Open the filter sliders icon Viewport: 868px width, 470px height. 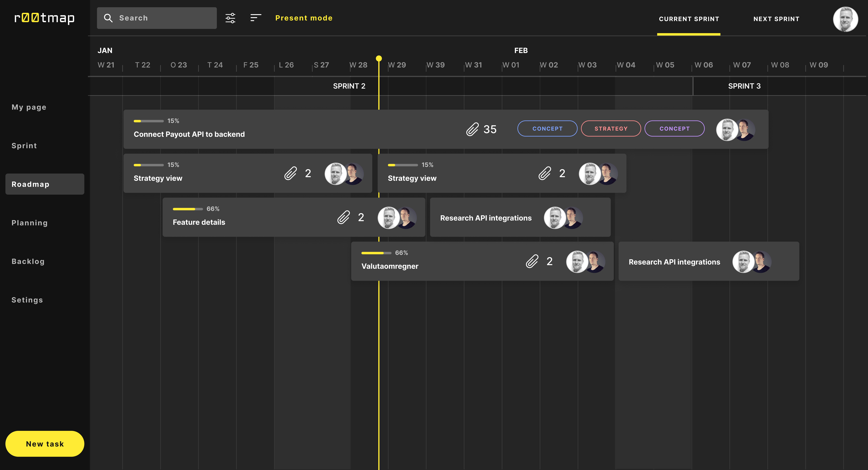pos(231,18)
